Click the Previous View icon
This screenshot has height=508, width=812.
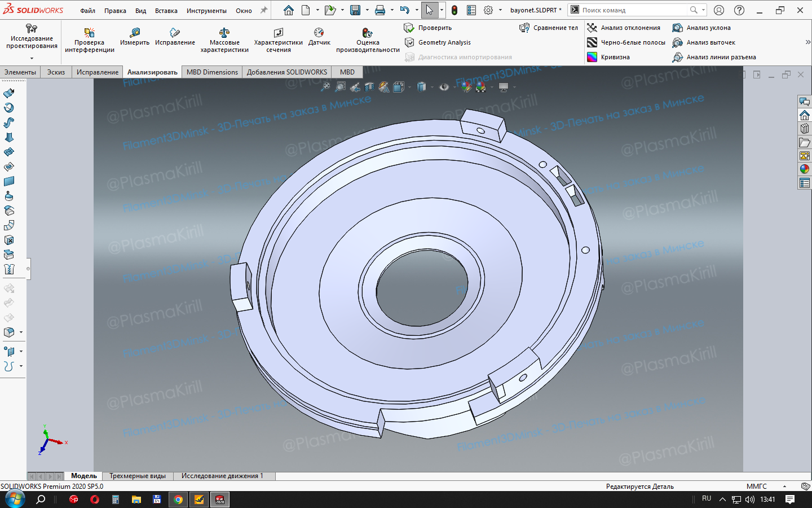tap(355, 87)
